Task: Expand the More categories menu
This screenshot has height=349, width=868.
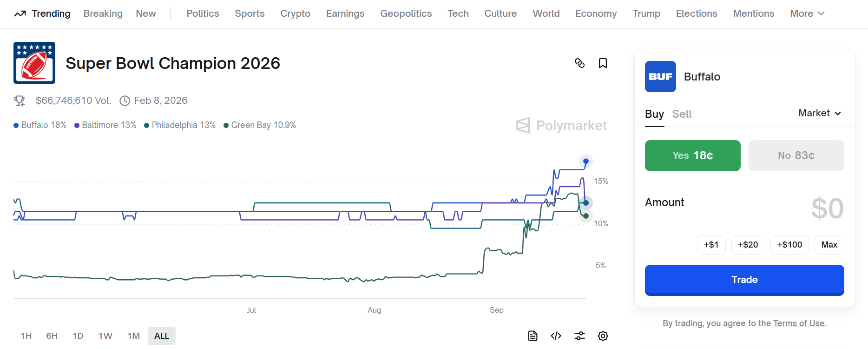Action: pyautogui.click(x=807, y=13)
